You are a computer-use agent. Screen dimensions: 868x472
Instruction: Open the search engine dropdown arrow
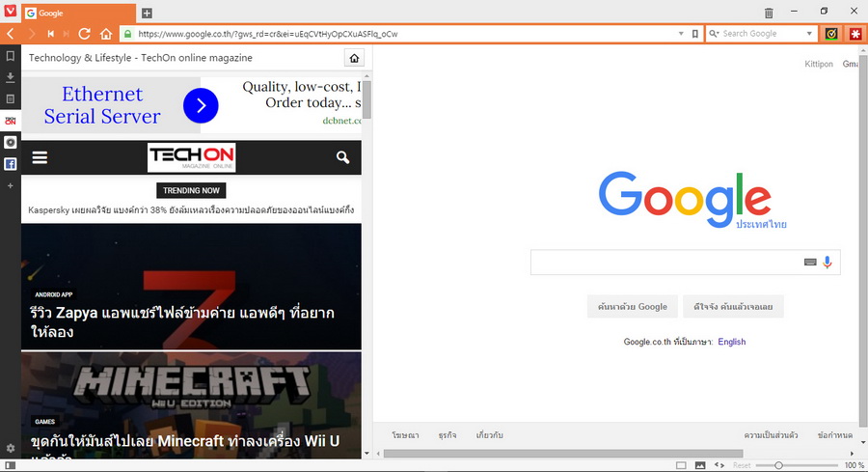pos(809,34)
